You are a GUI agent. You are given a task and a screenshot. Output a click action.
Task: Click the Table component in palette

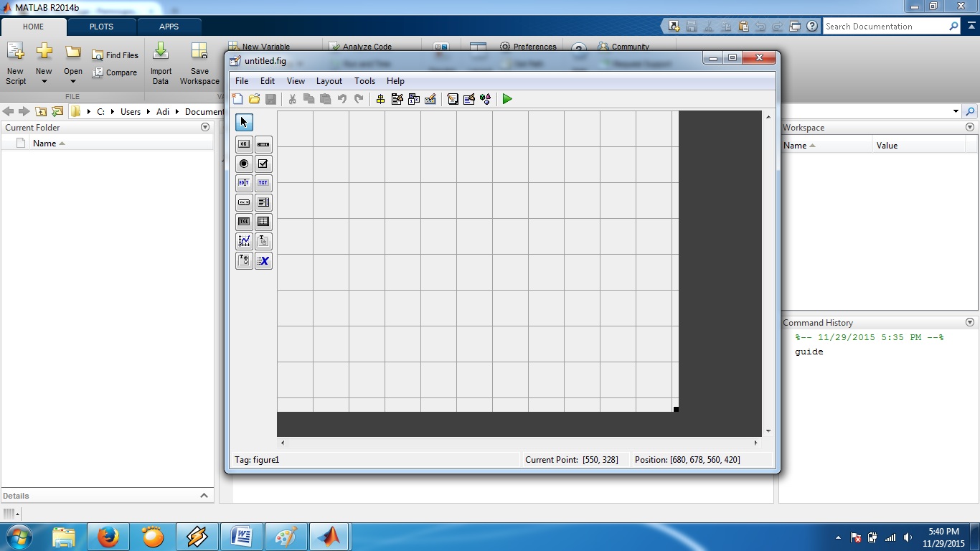click(263, 222)
